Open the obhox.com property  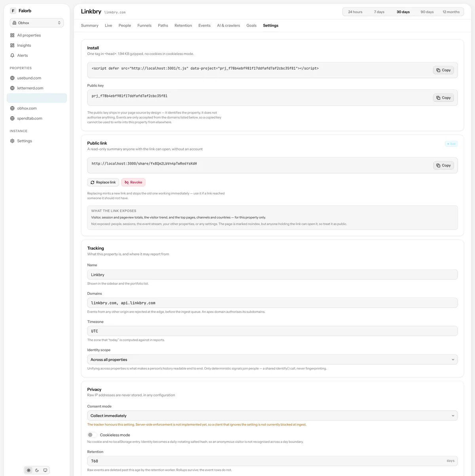click(x=37, y=108)
